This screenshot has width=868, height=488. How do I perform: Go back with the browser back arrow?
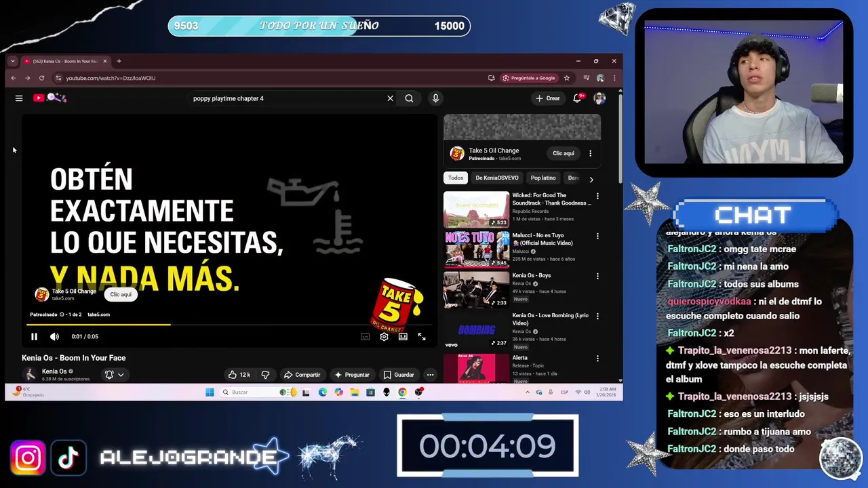click(x=13, y=78)
